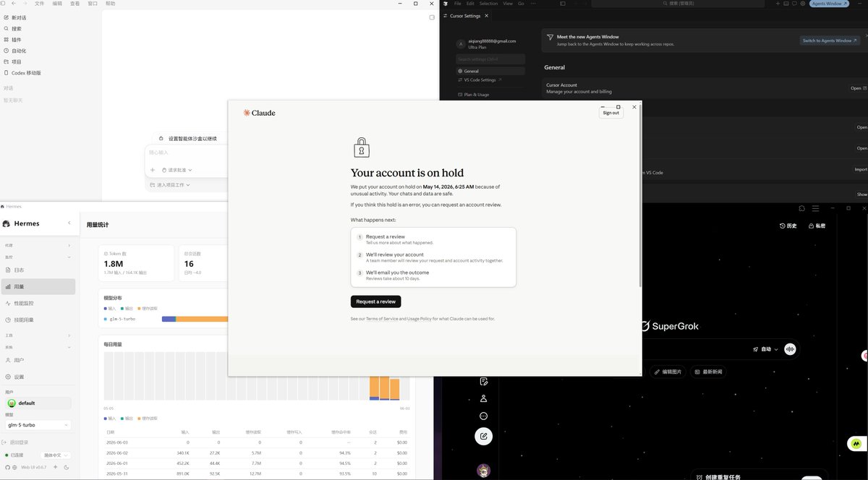Click Request a review button in Claude
This screenshot has width=868, height=480.
coord(375,301)
